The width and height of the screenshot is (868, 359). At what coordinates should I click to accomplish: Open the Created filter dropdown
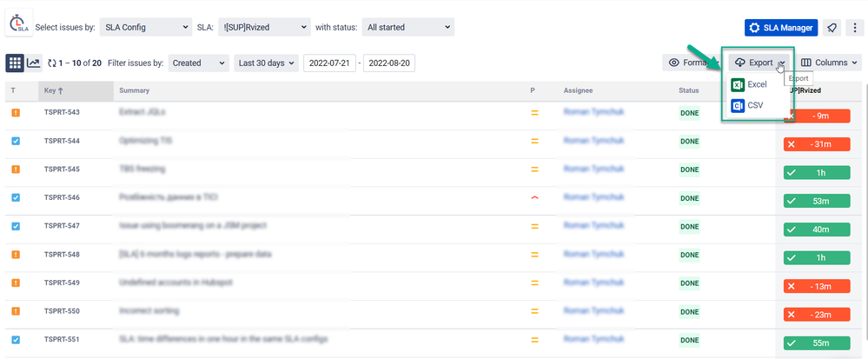click(x=199, y=63)
